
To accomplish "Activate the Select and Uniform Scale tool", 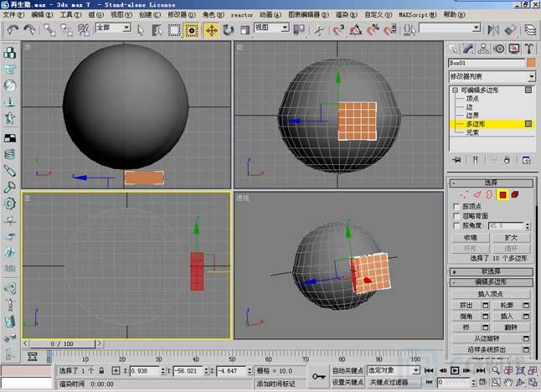I will click(x=245, y=30).
